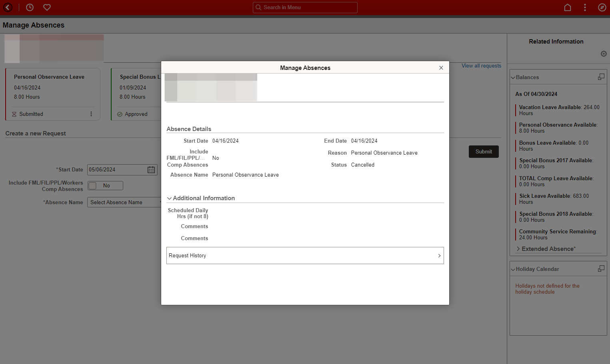610x364 pixels.
Task: Click Reason value Personal Observance Leave
Action: tap(384, 153)
